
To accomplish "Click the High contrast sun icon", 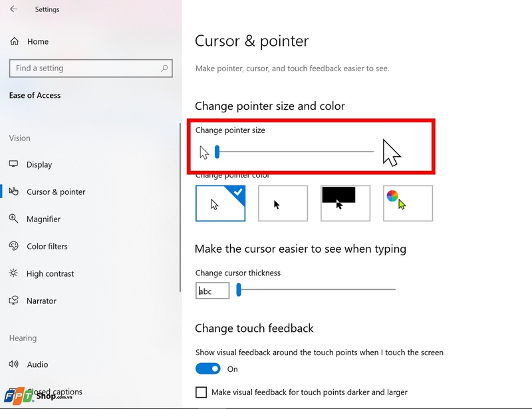I will (x=13, y=273).
